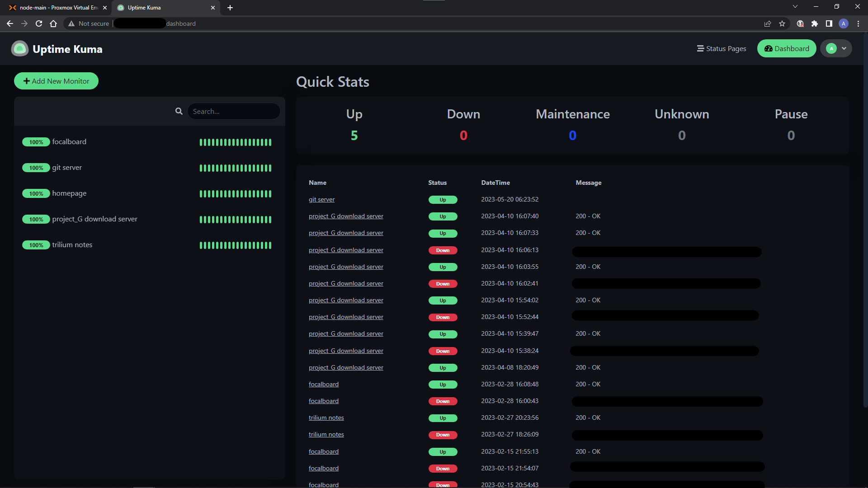The height and width of the screenshot is (488, 868).
Task: Select the Uptime Kuma browser tab
Action: (x=165, y=8)
